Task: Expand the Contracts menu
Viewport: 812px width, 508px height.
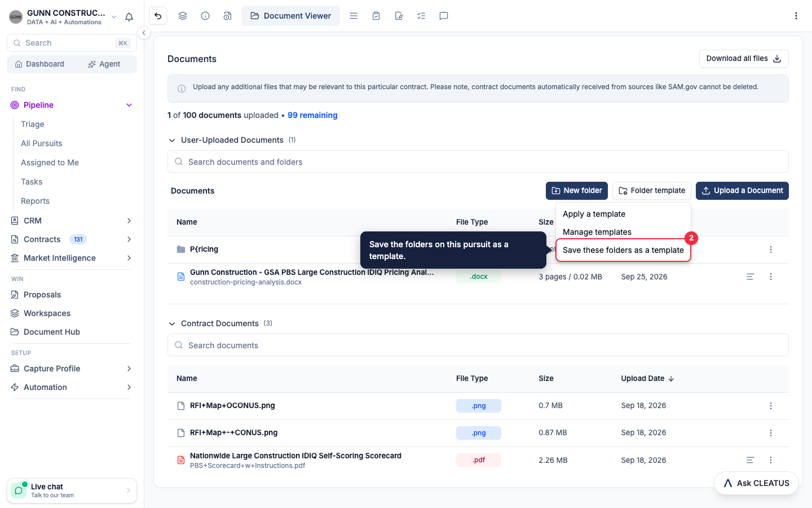Action: point(129,239)
